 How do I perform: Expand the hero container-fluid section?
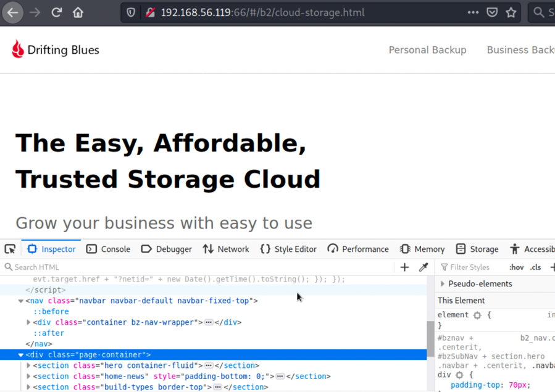click(28, 365)
